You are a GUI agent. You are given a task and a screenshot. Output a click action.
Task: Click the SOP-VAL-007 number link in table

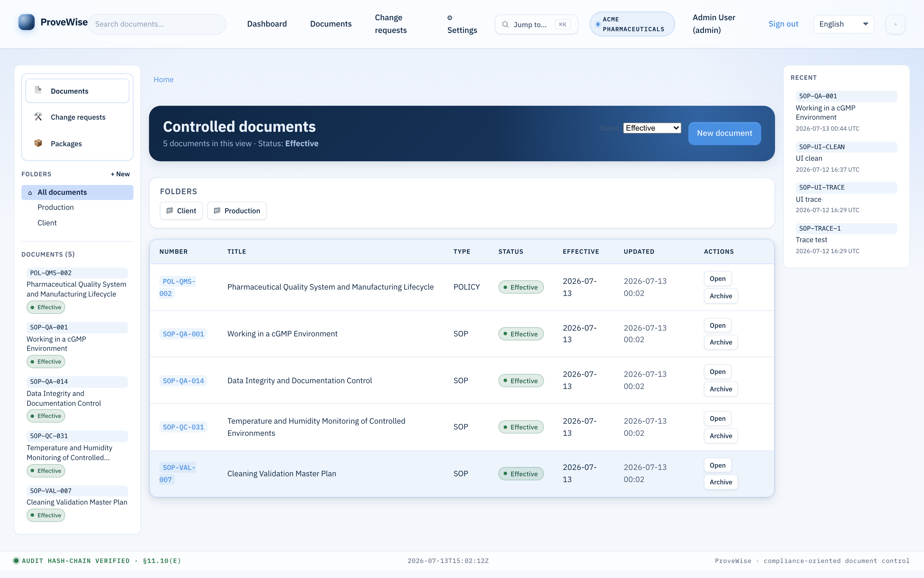pos(178,474)
